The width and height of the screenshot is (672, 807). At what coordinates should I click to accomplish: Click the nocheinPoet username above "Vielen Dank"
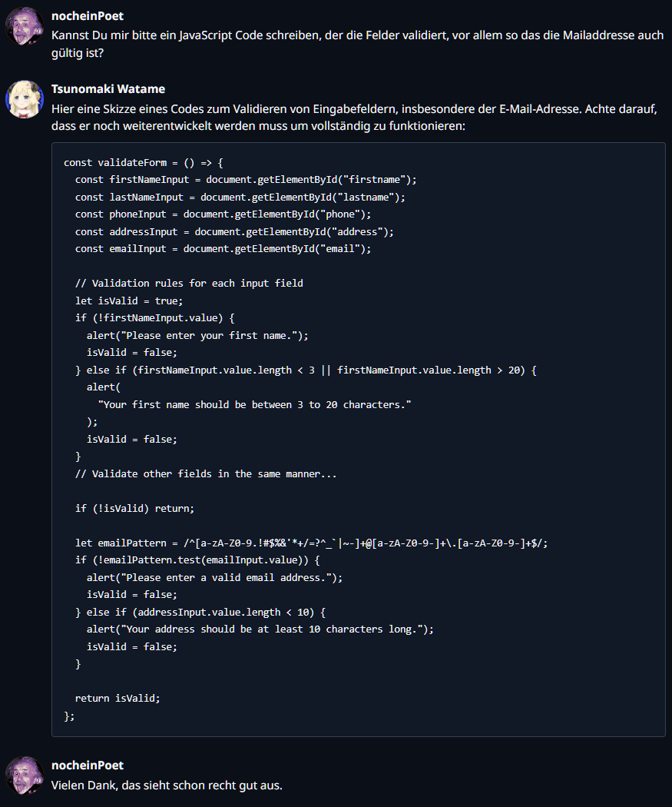[x=88, y=765]
